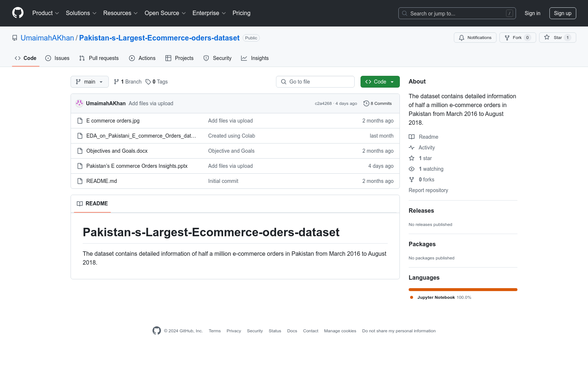Expand the green Code dropdown button
This screenshot has height=368, width=588.
pyautogui.click(x=380, y=82)
